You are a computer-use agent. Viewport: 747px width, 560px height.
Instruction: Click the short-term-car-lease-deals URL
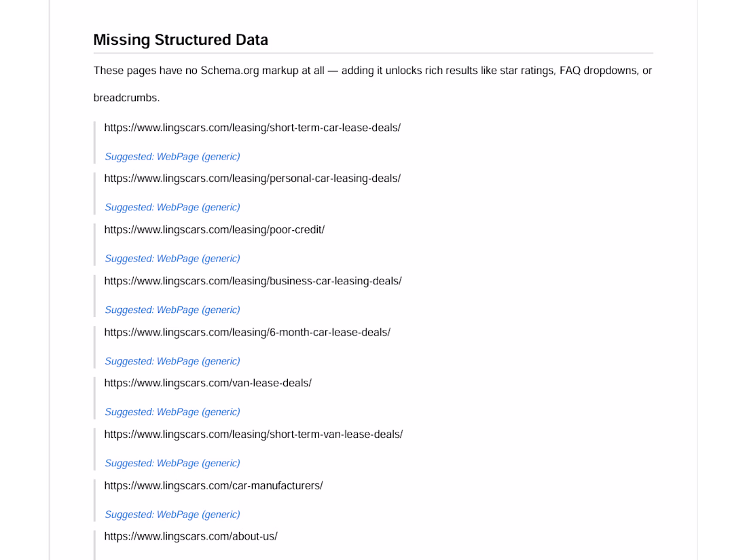point(253,128)
